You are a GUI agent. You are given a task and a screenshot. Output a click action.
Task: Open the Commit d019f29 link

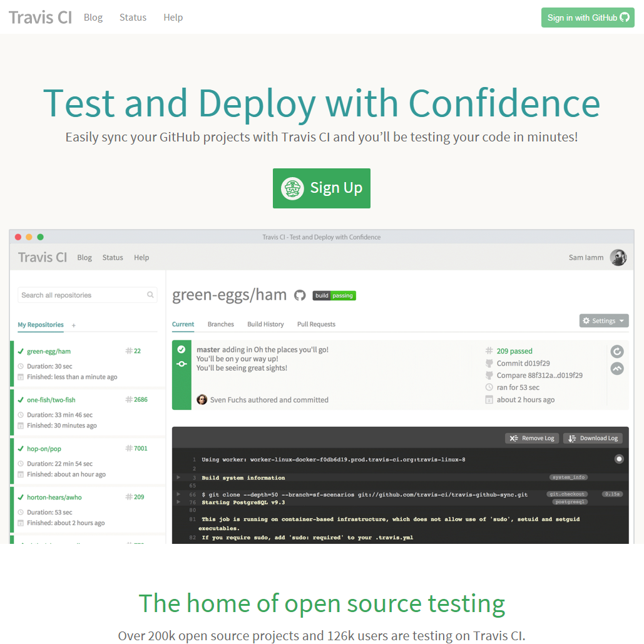(x=523, y=363)
